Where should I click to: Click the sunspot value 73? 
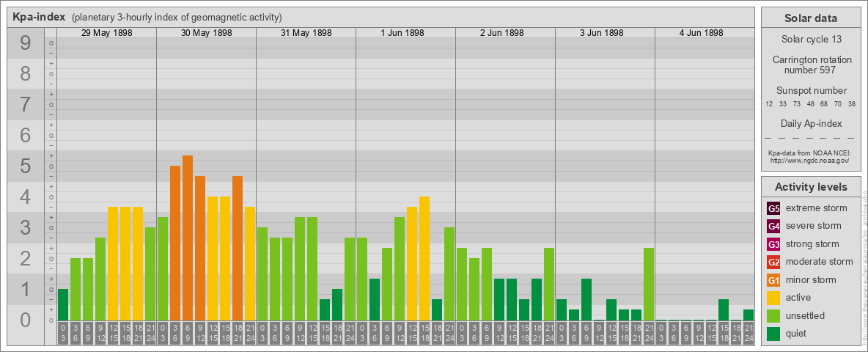797,104
